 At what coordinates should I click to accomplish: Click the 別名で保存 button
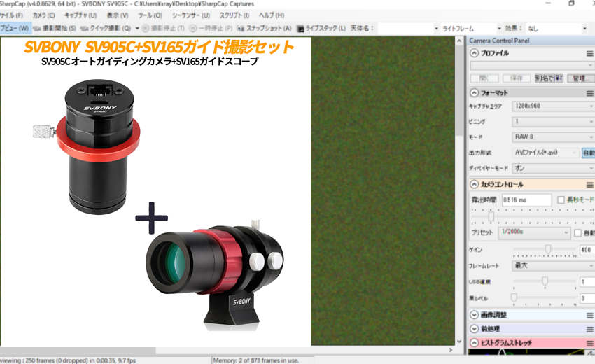549,78
